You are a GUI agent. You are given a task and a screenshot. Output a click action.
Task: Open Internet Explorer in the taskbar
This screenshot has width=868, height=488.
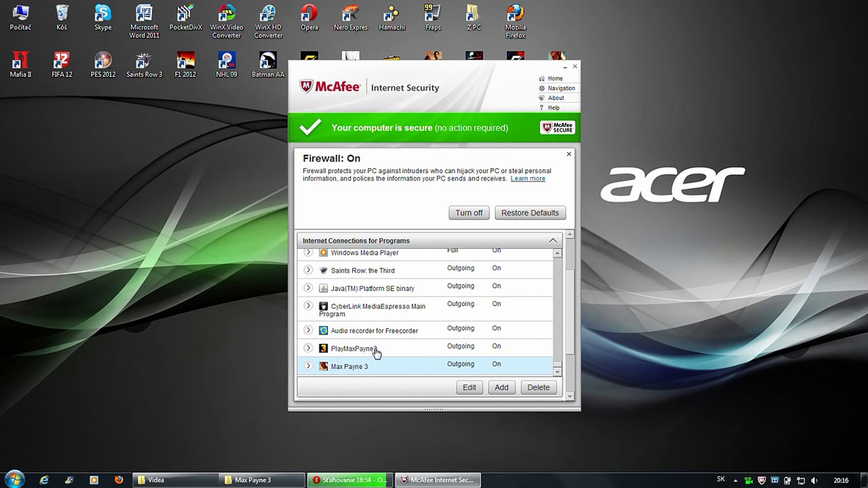pyautogui.click(x=44, y=480)
